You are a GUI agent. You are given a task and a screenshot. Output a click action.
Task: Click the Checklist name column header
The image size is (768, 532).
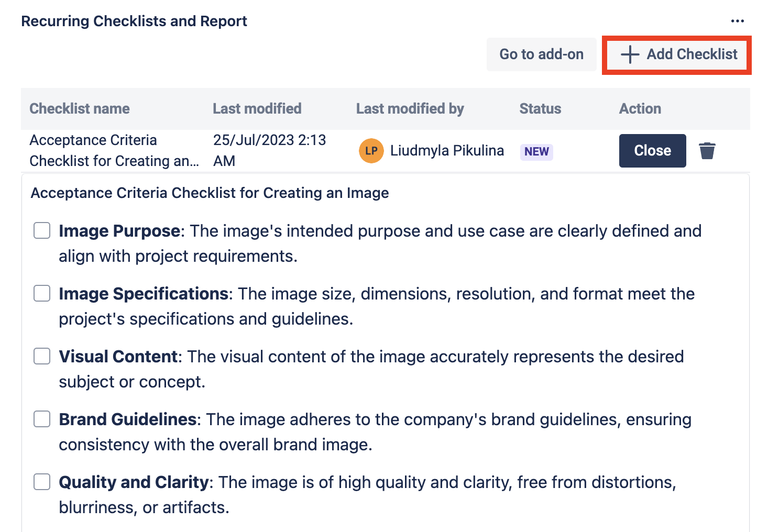[x=80, y=108]
